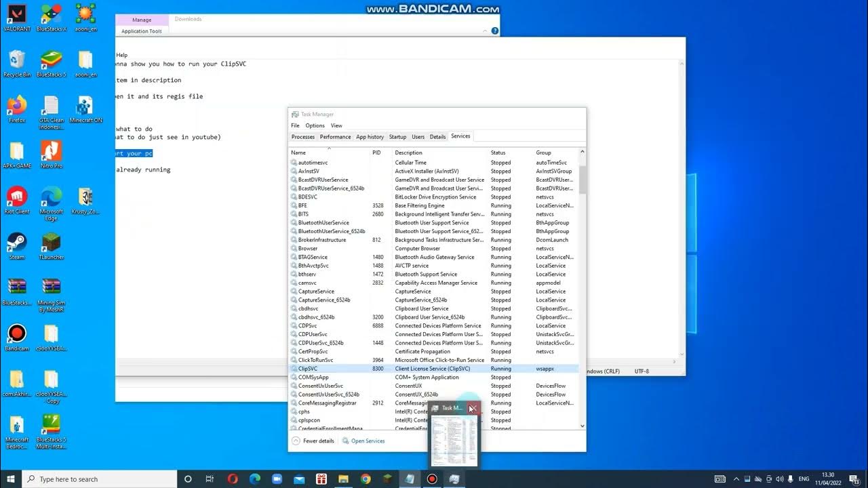Select the Krusty_Zo archive desktop icon
This screenshot has height=488, width=868.
coord(85,200)
